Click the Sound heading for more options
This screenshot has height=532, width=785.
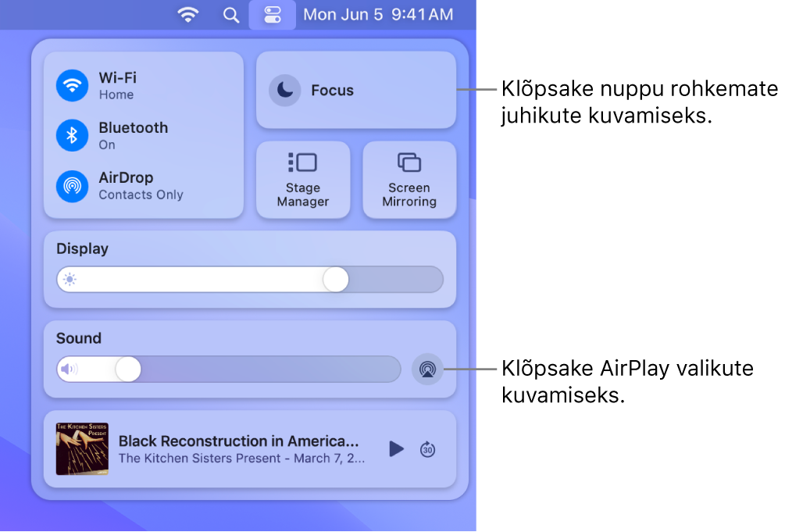(x=79, y=338)
